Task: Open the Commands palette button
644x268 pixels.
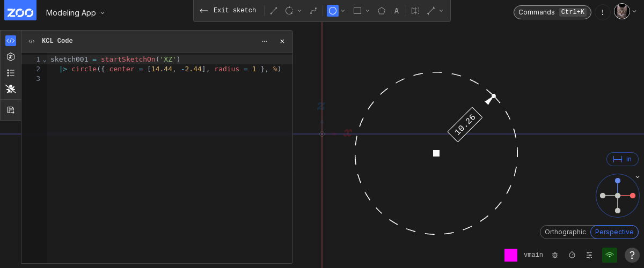Action: click(552, 12)
